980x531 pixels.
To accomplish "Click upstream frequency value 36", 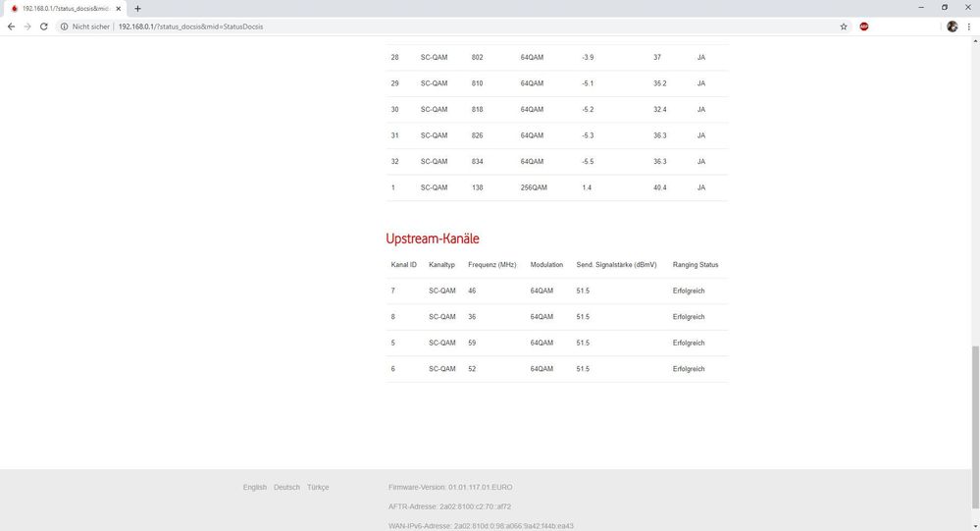I will (x=472, y=317).
